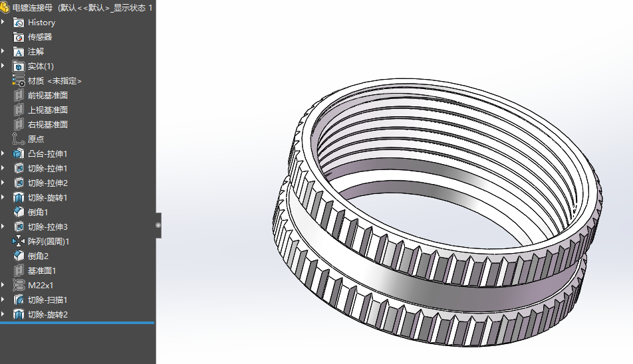Click the part name 电镀连接母 title
Viewport: 633px width, 364px height.
[33, 8]
